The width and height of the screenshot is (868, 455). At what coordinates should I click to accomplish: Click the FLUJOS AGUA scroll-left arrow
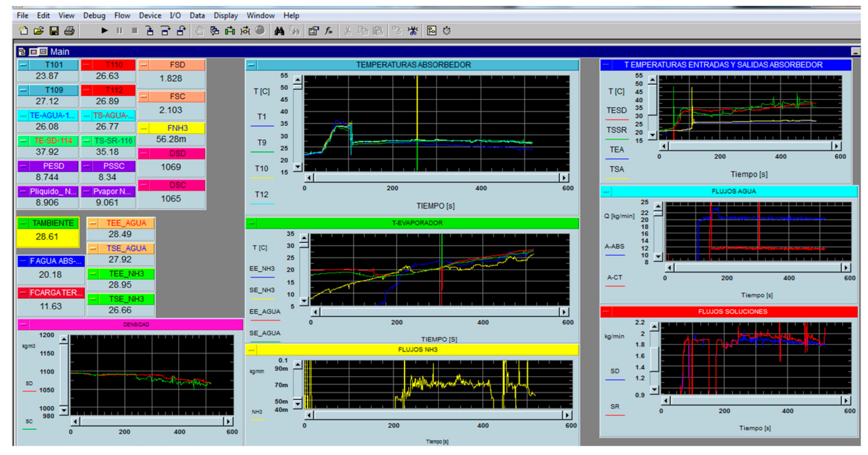click(x=670, y=268)
